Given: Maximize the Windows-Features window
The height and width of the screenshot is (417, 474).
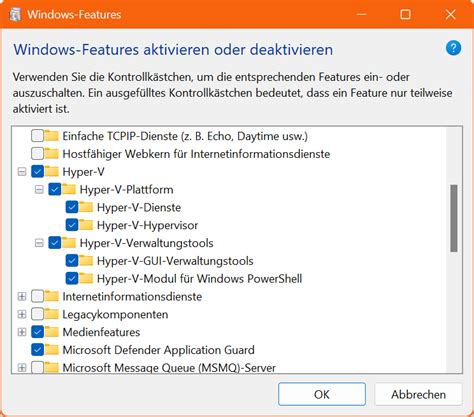Looking at the screenshot, I should point(405,14).
